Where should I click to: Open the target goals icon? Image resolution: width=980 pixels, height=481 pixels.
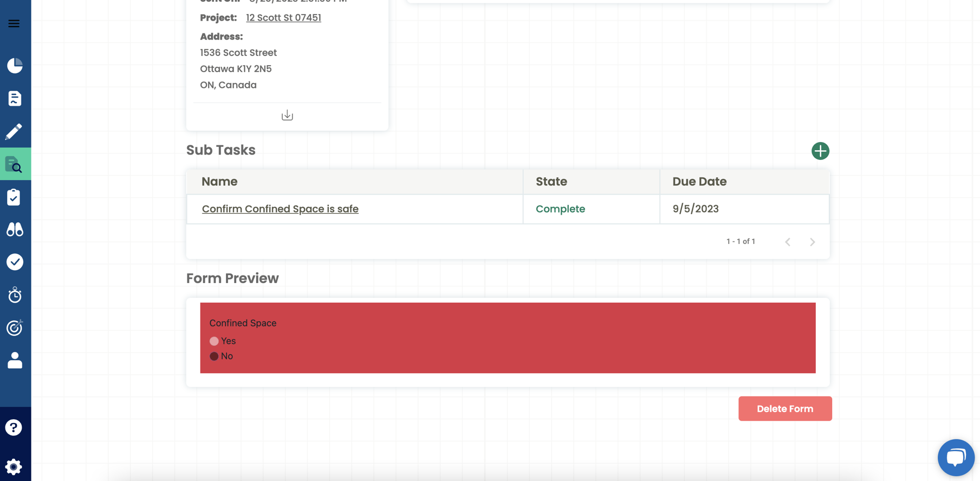(x=15, y=328)
